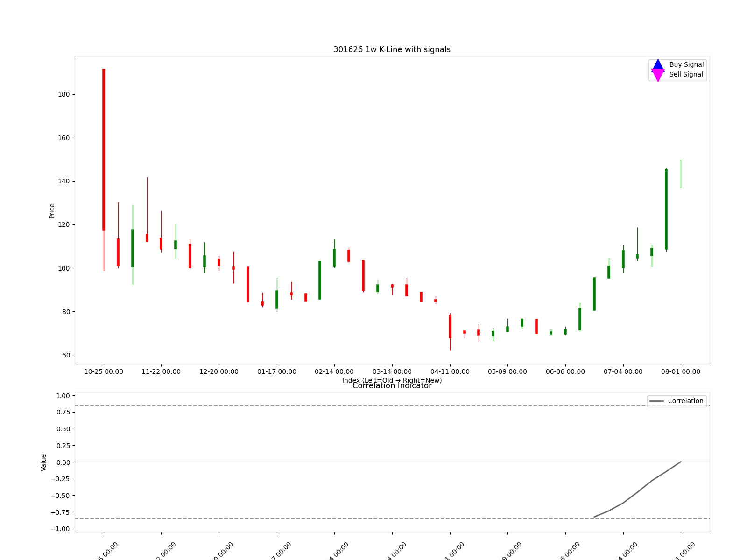Click the '07-04 00:00' x-axis tick label
Image resolution: width=747 pixels, height=560 pixels.
coord(623,372)
